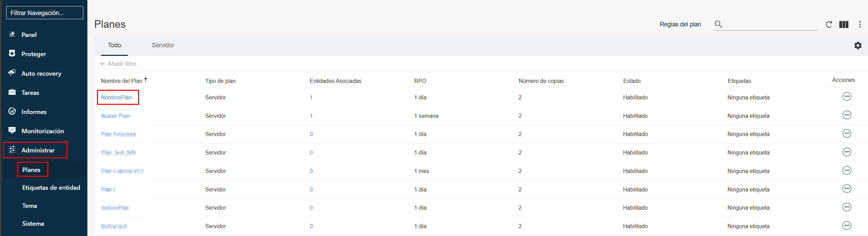This screenshot has height=236, width=868.
Task: Select the Todo tab
Action: 114,45
